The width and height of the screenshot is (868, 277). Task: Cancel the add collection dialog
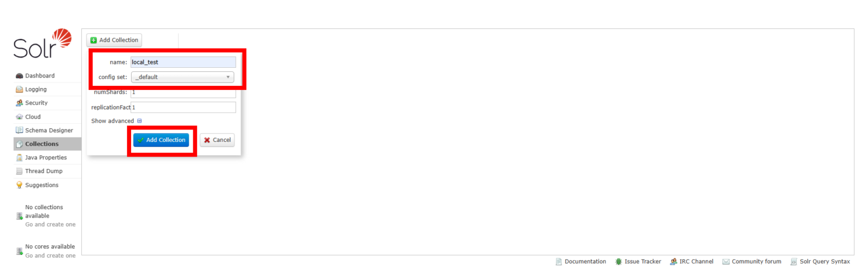coord(217,140)
